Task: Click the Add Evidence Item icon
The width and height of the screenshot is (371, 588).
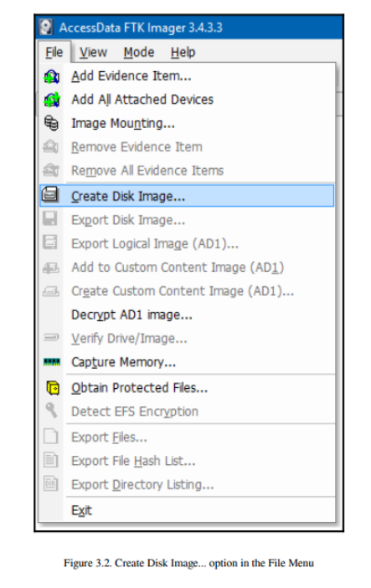Action: pyautogui.click(x=51, y=76)
